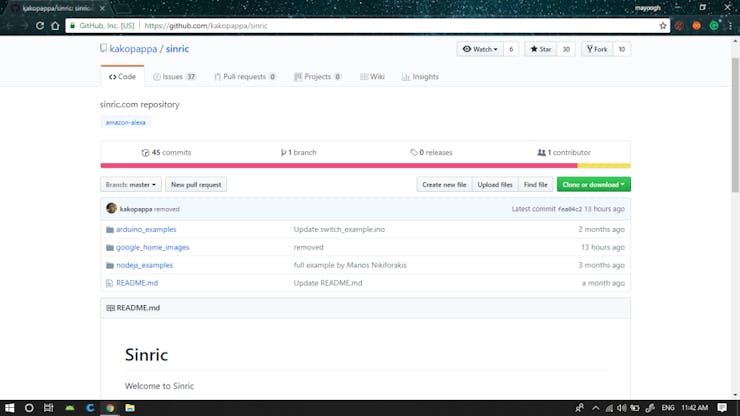This screenshot has height=416, width=740.
Task: Open the Branch: master dropdown
Action: [131, 185]
